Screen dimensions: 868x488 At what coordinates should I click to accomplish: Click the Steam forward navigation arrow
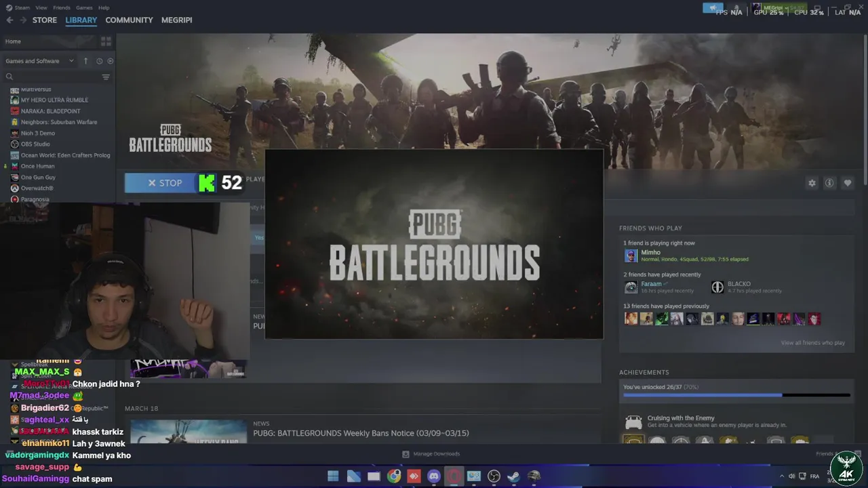point(22,20)
